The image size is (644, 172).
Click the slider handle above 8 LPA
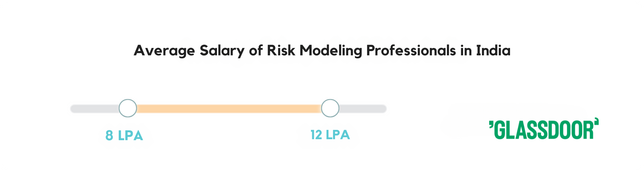point(128,108)
